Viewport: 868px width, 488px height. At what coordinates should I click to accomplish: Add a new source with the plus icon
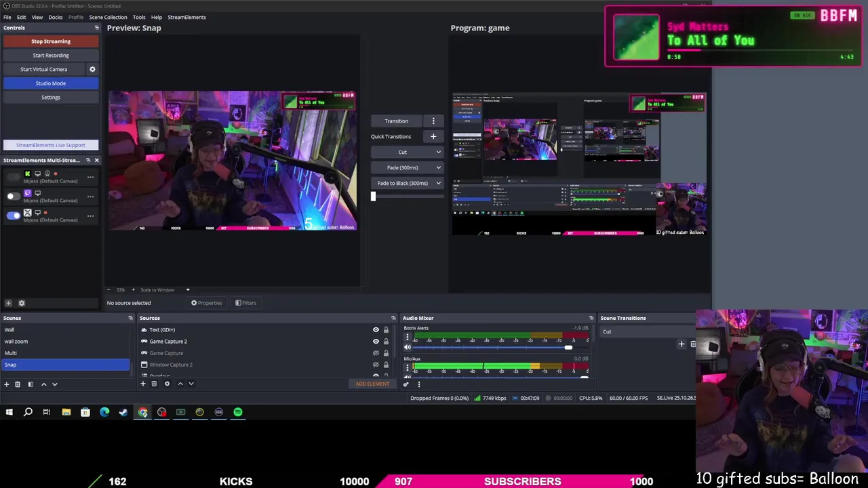142,384
